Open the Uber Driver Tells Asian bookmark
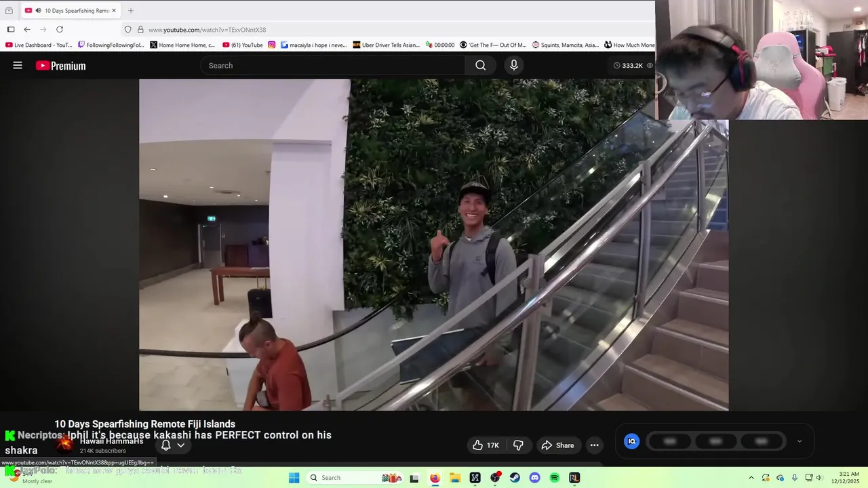Image resolution: width=868 pixels, height=488 pixels. point(387,45)
